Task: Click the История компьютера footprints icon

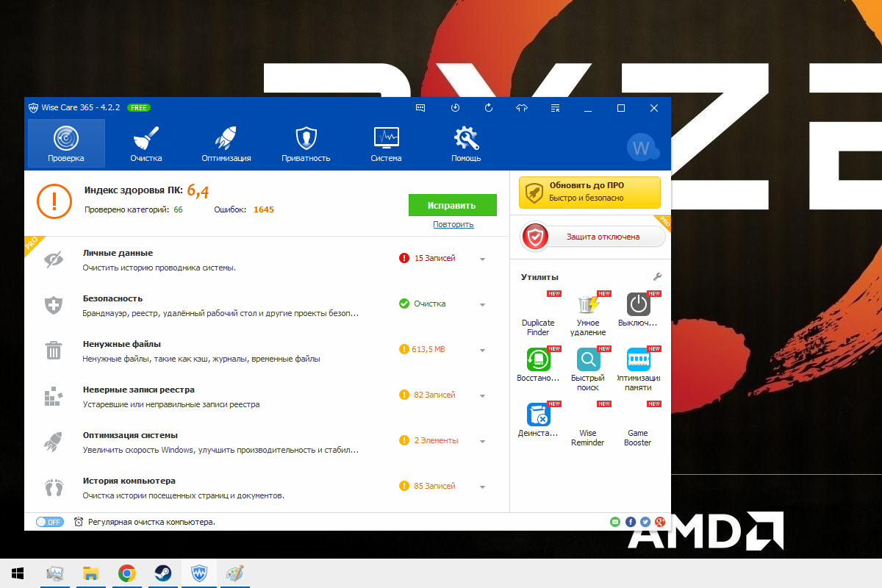Action: (x=54, y=487)
